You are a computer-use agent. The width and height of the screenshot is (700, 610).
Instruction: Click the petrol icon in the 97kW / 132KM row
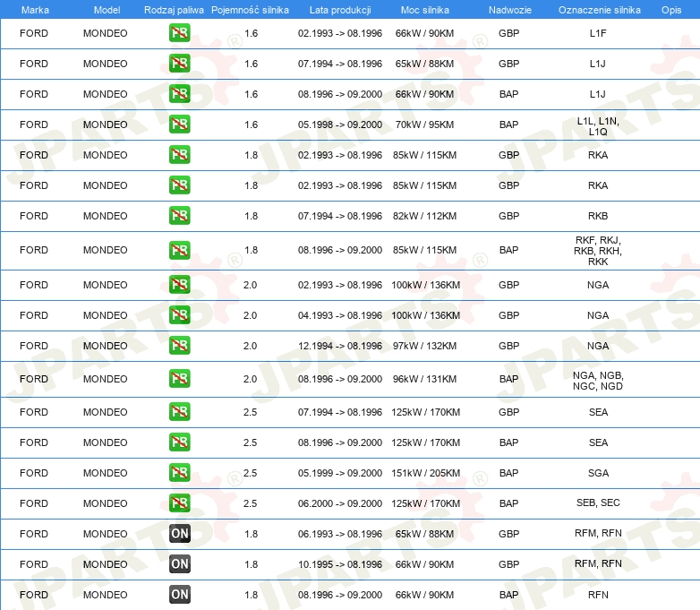179,346
